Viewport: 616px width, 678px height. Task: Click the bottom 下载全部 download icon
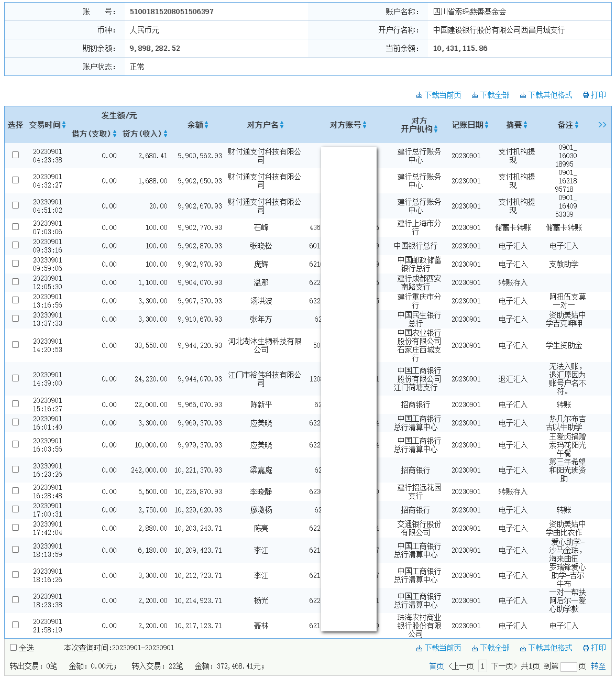coord(475,648)
